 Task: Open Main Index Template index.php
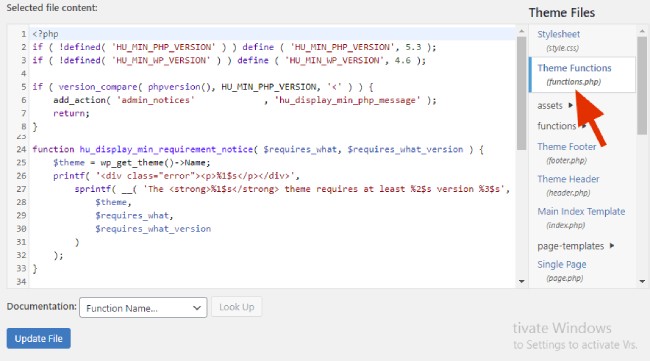coord(581,218)
